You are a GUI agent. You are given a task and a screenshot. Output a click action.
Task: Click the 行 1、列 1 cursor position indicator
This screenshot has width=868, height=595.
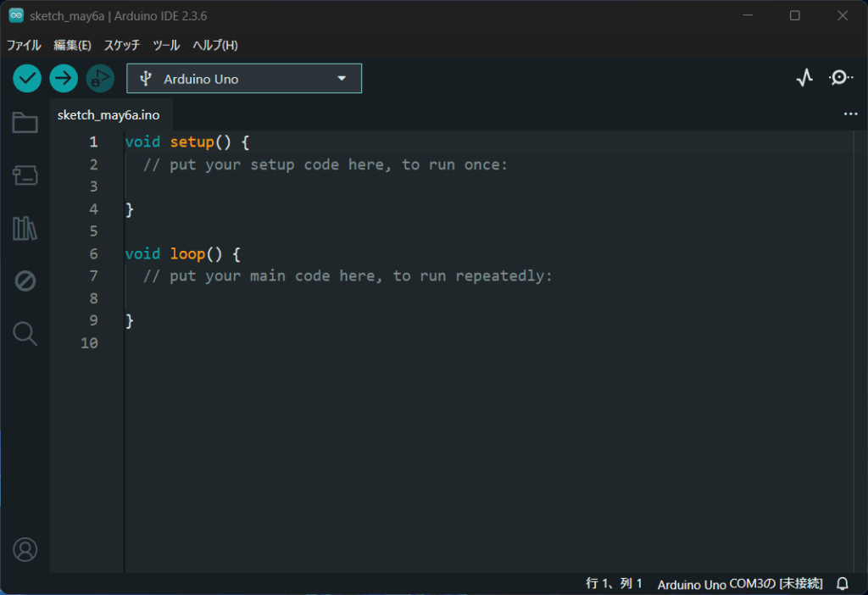[x=614, y=583]
